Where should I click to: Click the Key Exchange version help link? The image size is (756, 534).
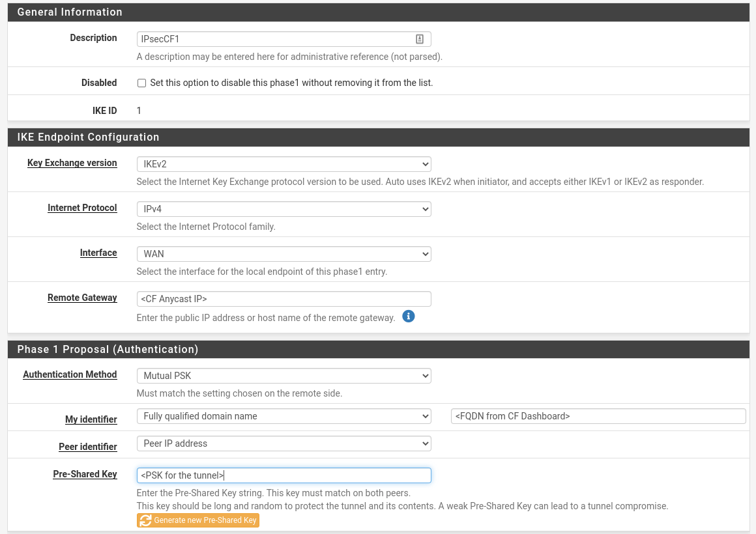(72, 163)
